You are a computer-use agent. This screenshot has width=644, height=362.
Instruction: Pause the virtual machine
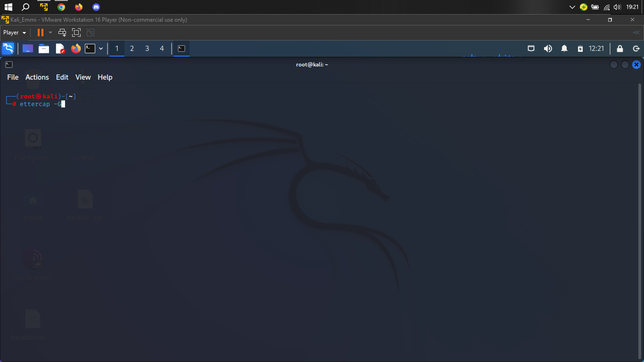tap(41, 33)
